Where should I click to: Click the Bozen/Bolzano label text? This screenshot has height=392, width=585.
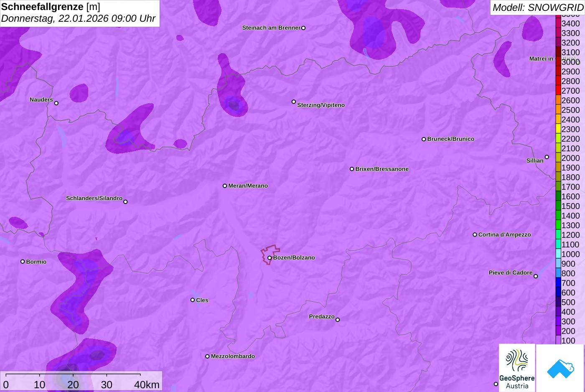(x=294, y=257)
